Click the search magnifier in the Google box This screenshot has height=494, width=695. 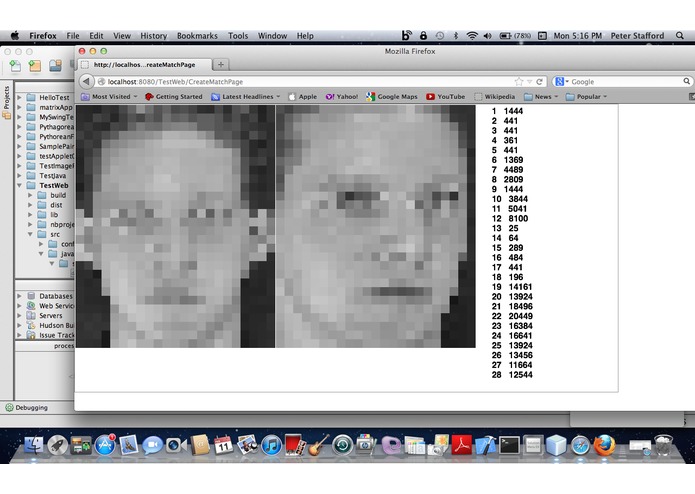pos(686,81)
